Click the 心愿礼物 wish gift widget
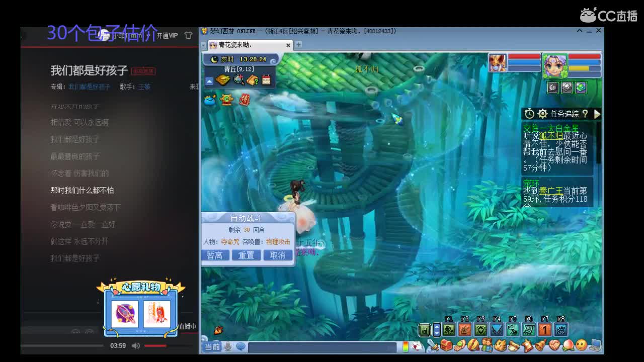This screenshot has width=644, height=362. (x=141, y=307)
